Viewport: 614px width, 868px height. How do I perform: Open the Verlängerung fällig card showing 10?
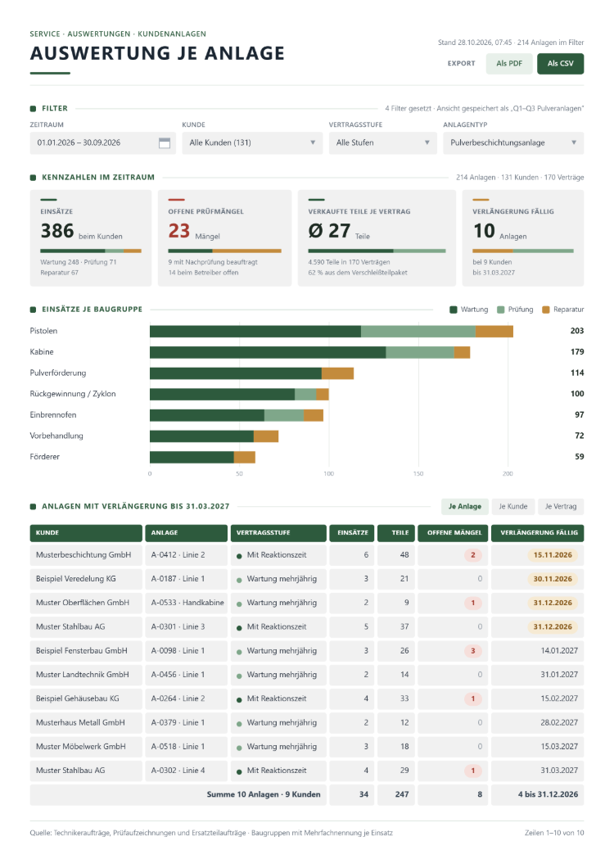click(522, 238)
